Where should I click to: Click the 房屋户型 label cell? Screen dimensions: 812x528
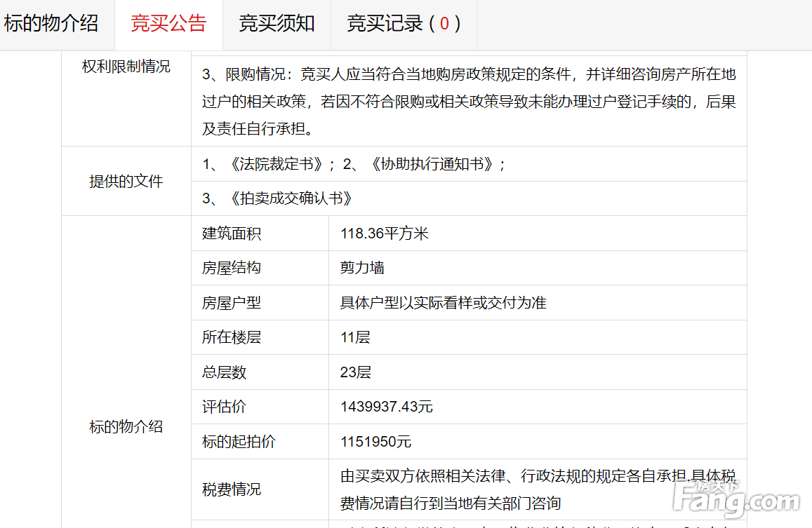232,303
